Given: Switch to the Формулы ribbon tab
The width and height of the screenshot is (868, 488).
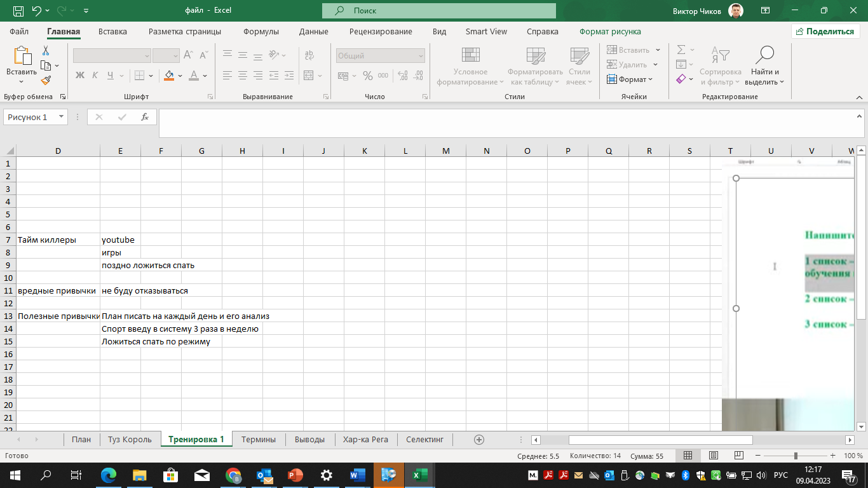Looking at the screenshot, I should (261, 31).
